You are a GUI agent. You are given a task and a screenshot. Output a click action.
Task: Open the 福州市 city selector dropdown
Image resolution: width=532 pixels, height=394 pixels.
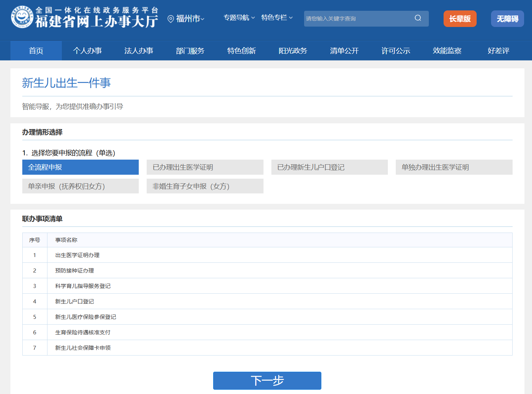190,19
